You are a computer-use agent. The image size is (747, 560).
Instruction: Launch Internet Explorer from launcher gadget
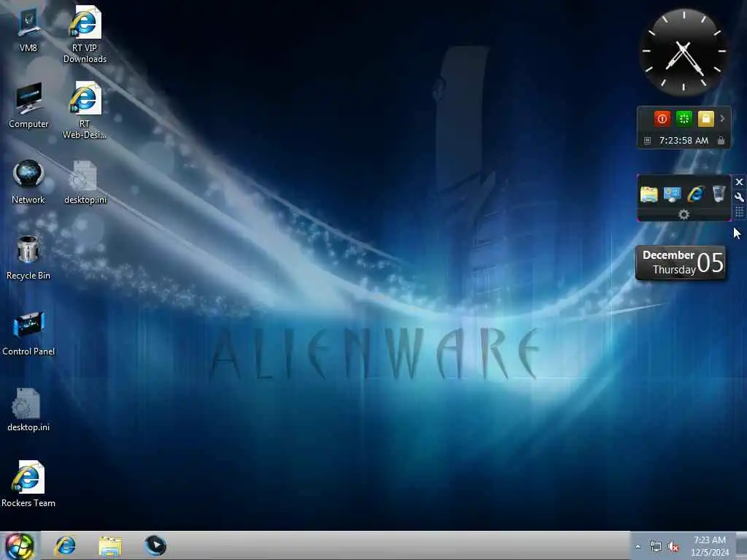pos(695,194)
